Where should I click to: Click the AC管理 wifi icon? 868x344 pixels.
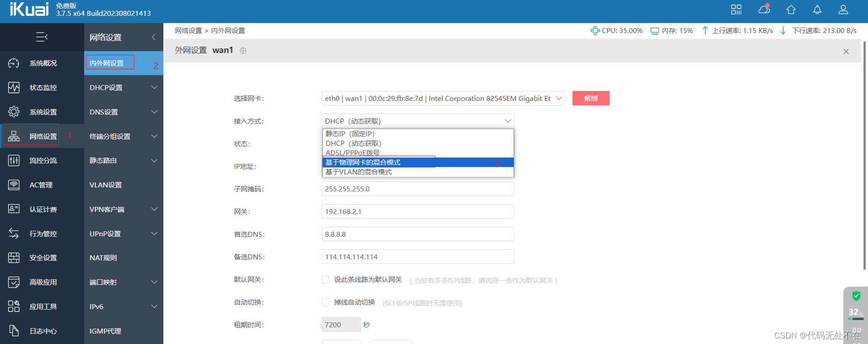(x=14, y=185)
